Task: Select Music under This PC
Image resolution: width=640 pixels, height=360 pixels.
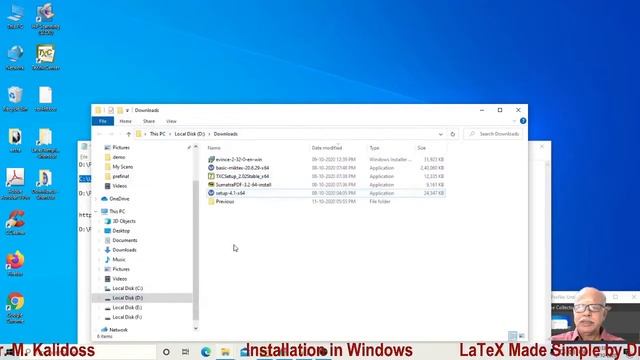Action: point(119,260)
